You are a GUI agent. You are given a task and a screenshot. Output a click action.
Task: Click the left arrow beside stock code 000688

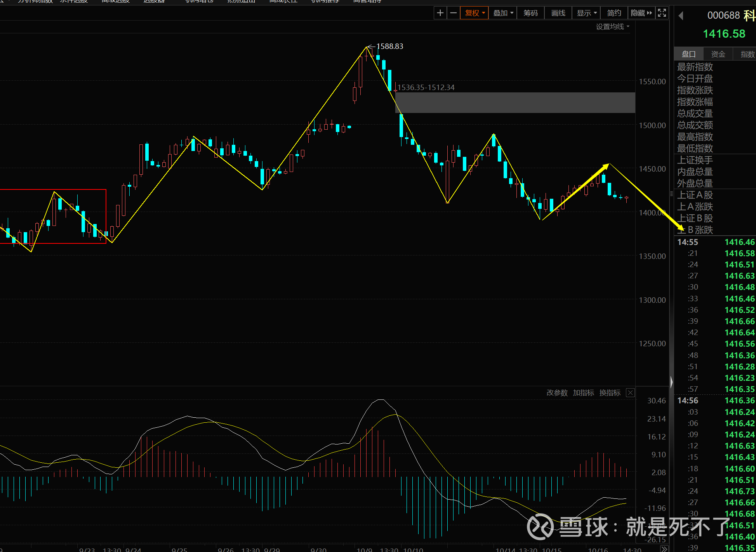pos(681,16)
